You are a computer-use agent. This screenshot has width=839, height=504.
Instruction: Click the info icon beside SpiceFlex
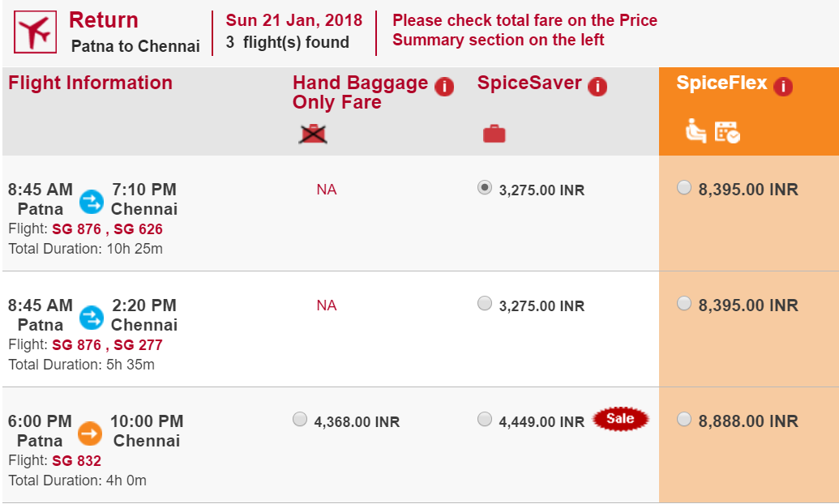point(783,86)
